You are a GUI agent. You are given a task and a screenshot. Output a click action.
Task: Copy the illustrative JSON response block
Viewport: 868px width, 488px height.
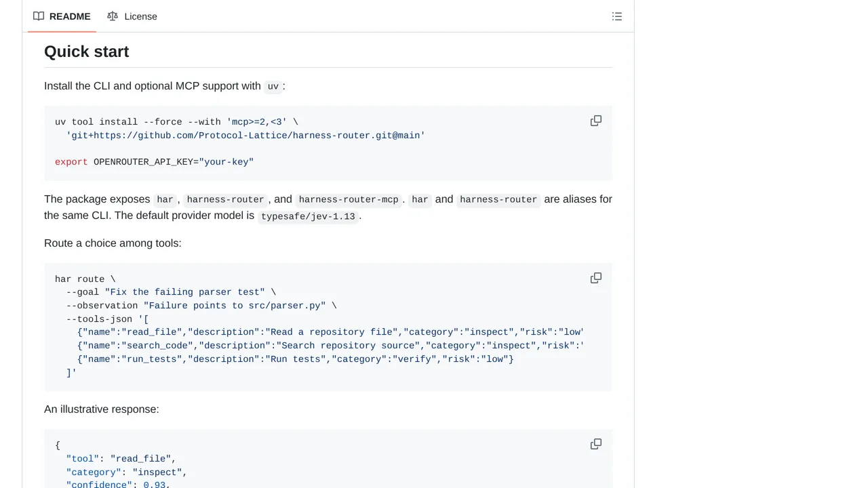coord(596,444)
